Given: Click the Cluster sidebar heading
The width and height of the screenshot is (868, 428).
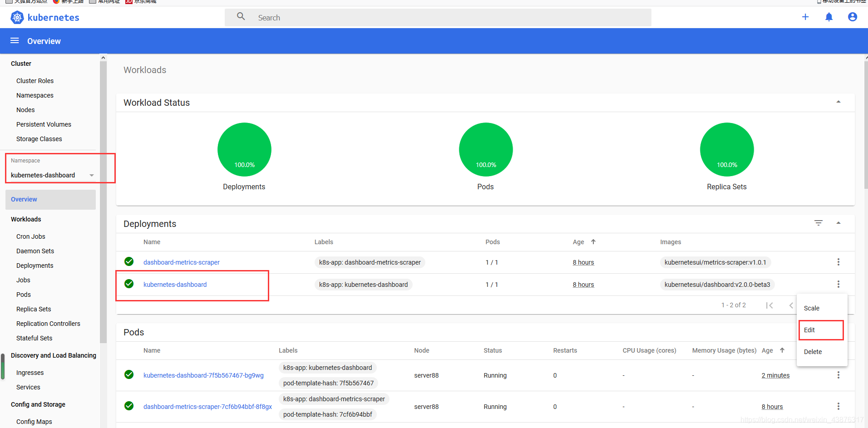Looking at the screenshot, I should pyautogui.click(x=21, y=64).
